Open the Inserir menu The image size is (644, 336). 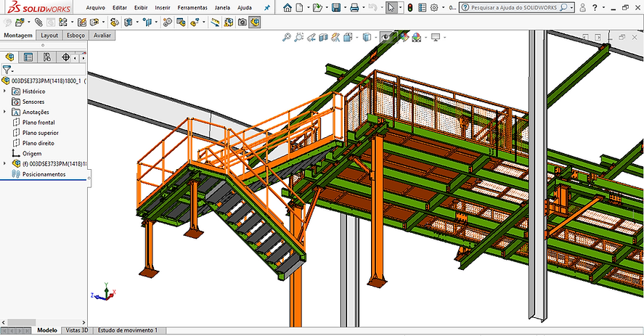tap(163, 7)
